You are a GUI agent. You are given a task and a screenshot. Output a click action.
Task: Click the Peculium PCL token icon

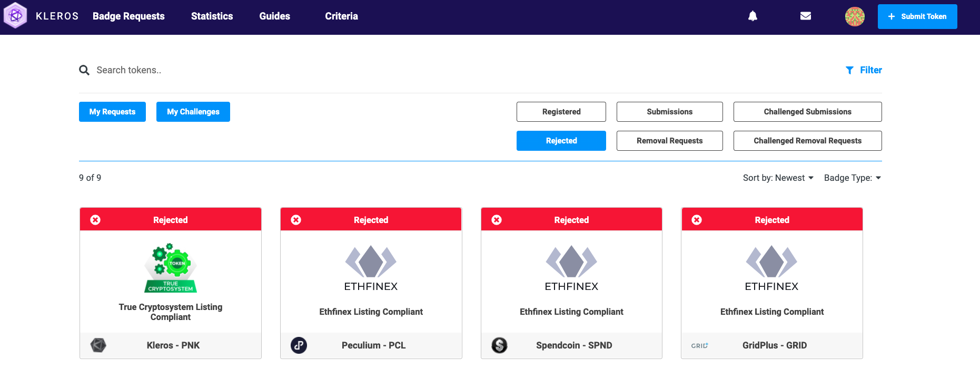299,345
